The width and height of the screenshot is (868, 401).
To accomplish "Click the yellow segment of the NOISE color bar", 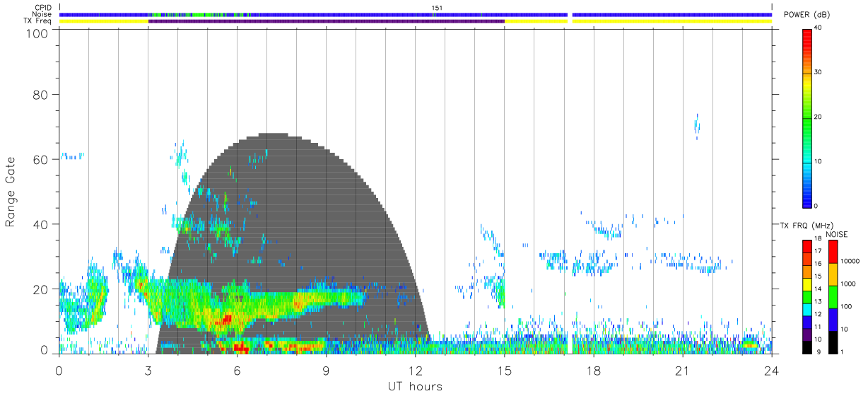I will (x=833, y=274).
